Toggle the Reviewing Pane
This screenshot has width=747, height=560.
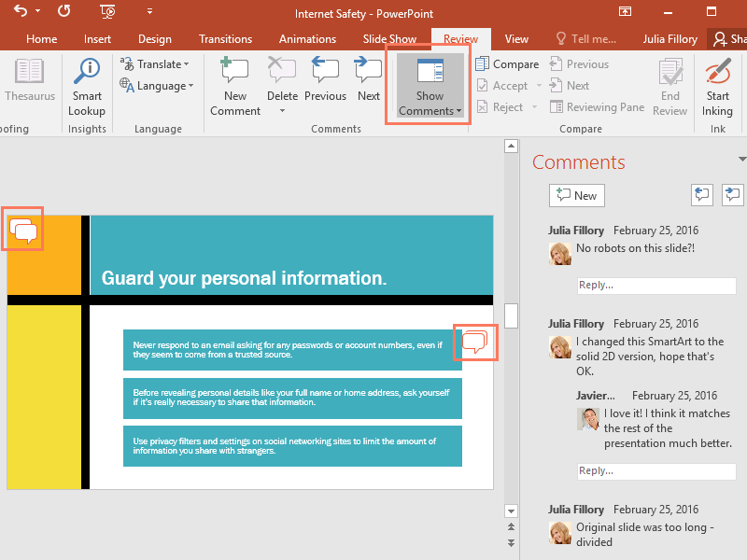pyautogui.click(x=597, y=106)
